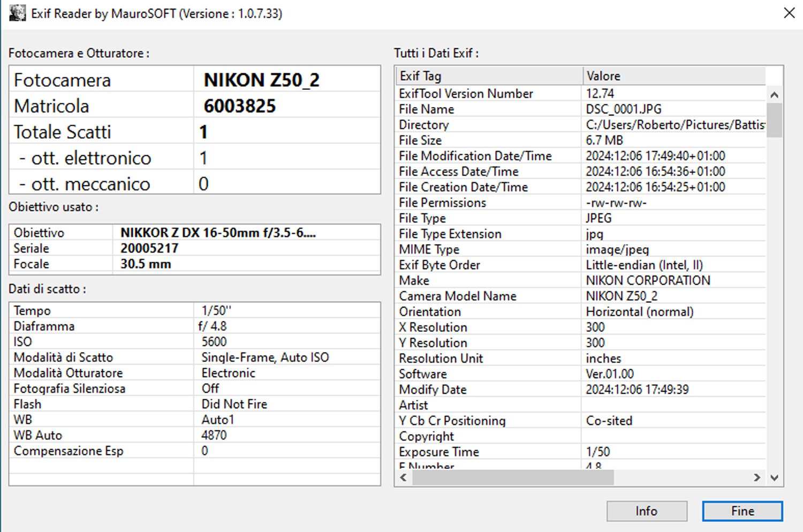Click the vertical scrollbar thumb
This screenshot has width=803, height=532.
click(774, 120)
